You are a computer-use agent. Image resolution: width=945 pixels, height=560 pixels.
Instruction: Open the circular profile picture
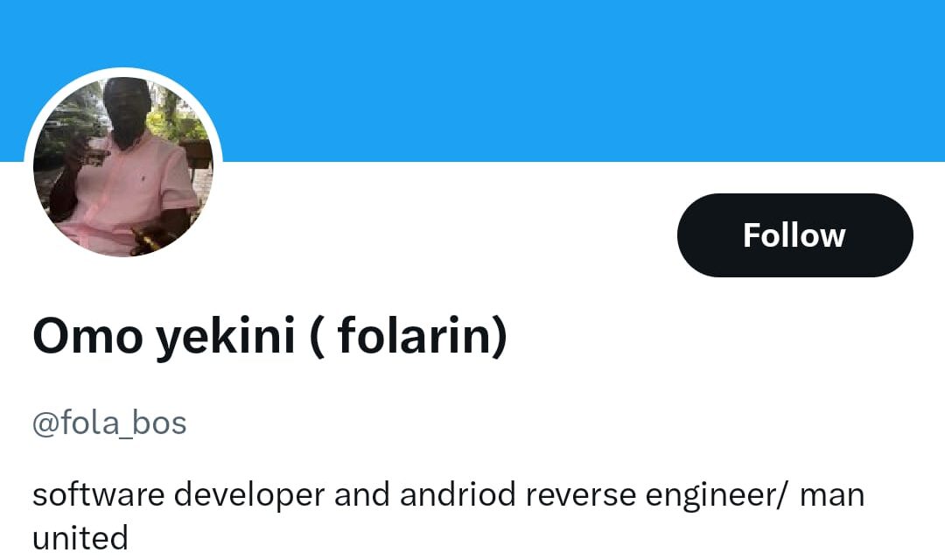click(x=123, y=166)
